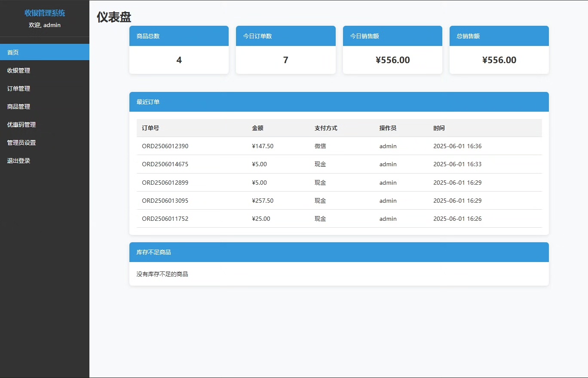
Task: Click the 总销售额 stat card
Action: pos(499,50)
